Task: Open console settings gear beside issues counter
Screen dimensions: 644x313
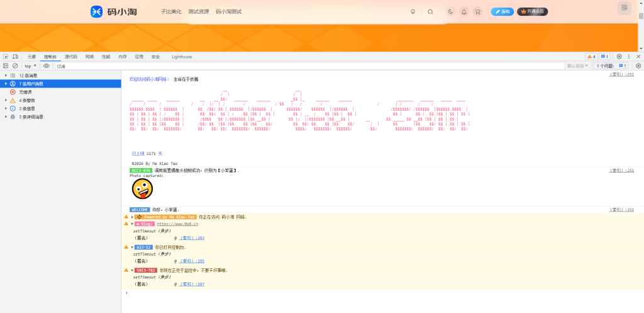Action: [638, 65]
